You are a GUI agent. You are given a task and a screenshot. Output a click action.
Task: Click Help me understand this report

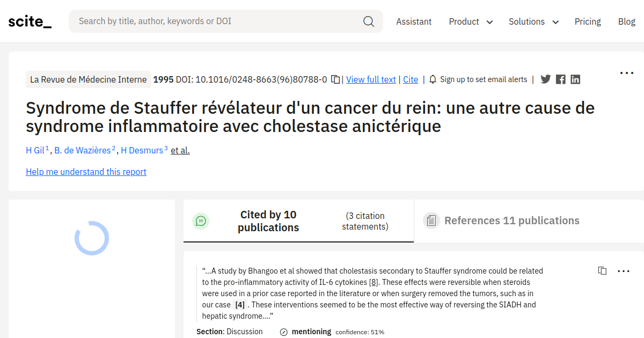[86, 172]
